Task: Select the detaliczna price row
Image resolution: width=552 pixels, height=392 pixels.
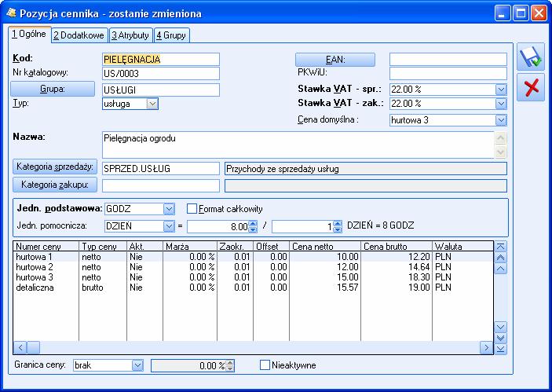Action: click(253, 288)
